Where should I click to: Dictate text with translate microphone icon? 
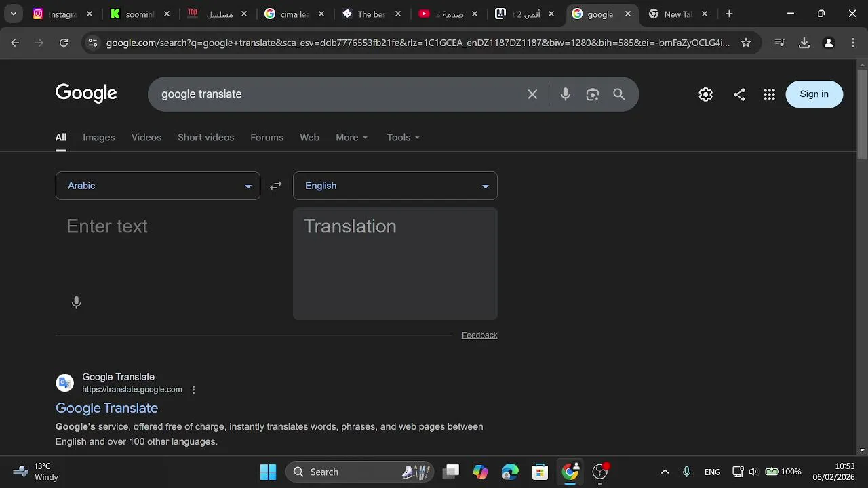77,302
